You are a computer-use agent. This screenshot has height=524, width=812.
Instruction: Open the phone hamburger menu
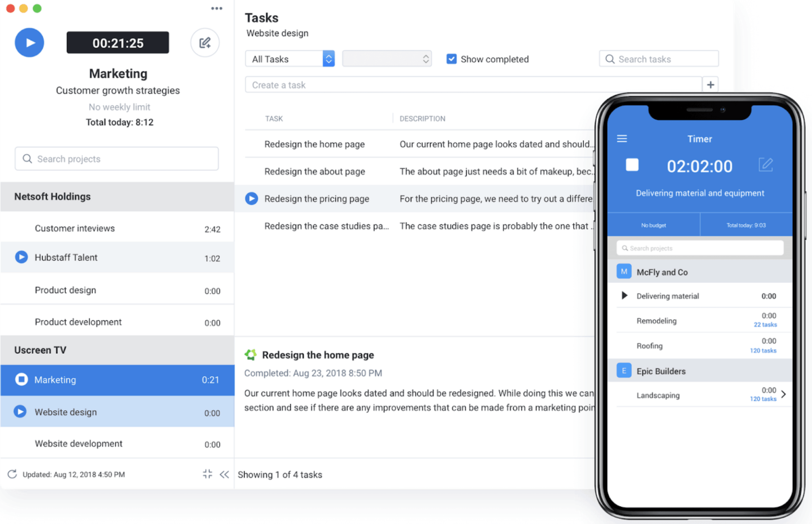click(x=622, y=139)
